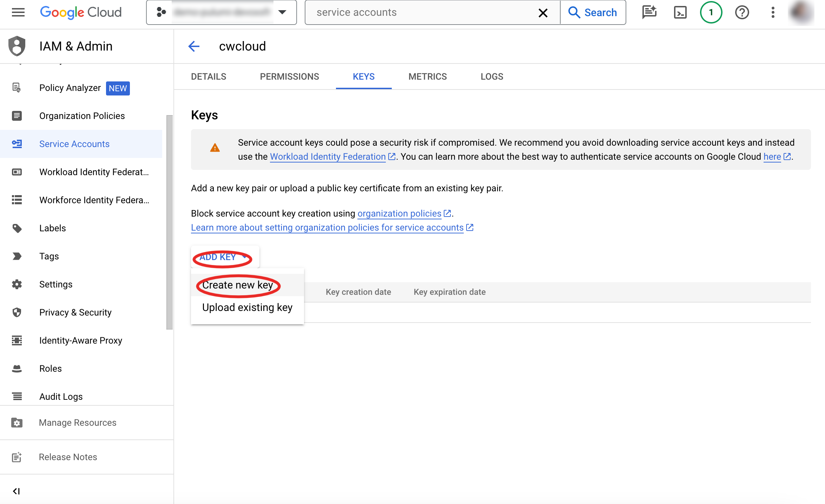Open the main navigation hamburger menu
This screenshot has height=504, width=825.
pos(18,13)
